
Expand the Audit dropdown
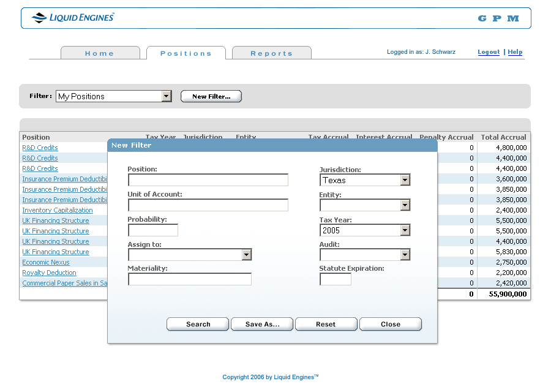pyautogui.click(x=405, y=254)
